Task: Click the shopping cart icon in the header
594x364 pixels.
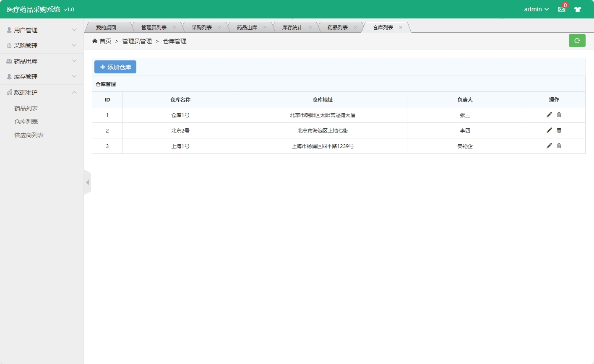Action: (x=578, y=9)
